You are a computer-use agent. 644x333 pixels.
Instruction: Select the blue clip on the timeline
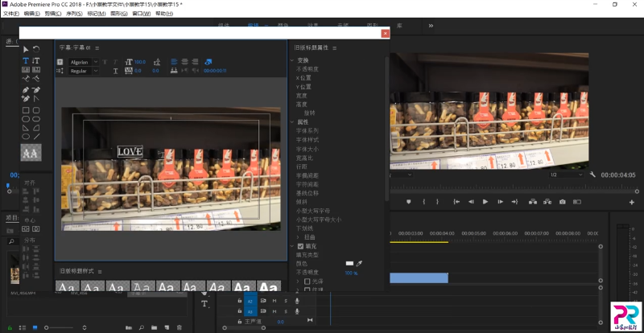pyautogui.click(x=419, y=277)
